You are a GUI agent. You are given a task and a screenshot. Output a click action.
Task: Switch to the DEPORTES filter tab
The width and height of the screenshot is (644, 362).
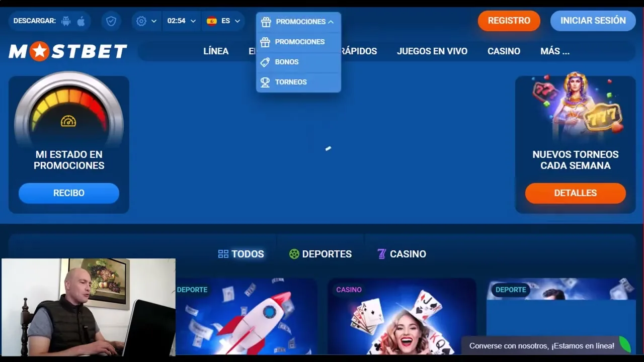(x=320, y=254)
